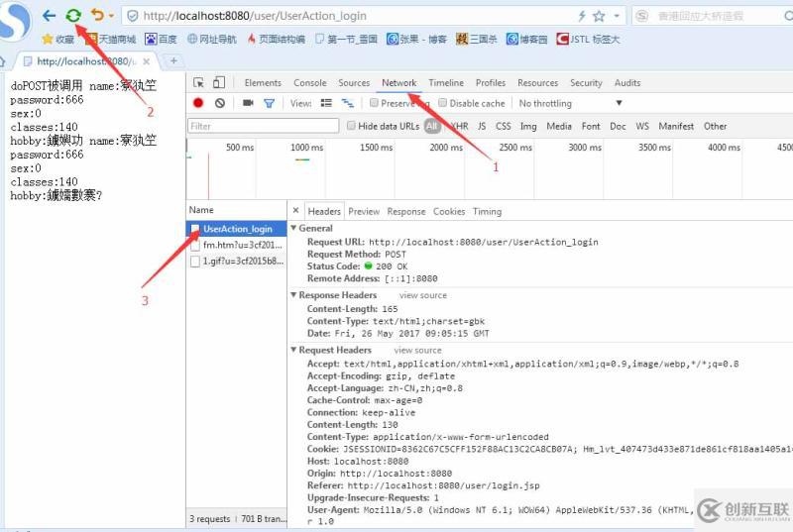Reload the page with the green refresh icon
The width and height of the screenshot is (793, 532).
pyautogui.click(x=73, y=16)
